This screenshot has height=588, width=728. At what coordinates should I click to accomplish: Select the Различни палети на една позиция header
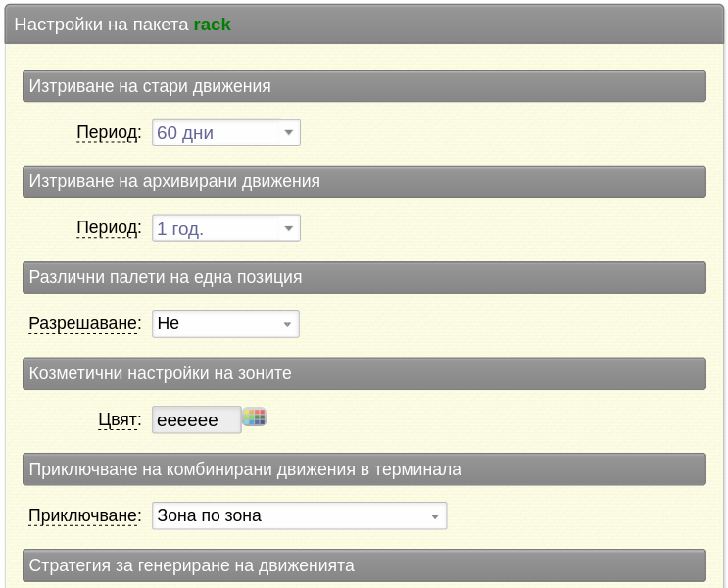click(364, 277)
